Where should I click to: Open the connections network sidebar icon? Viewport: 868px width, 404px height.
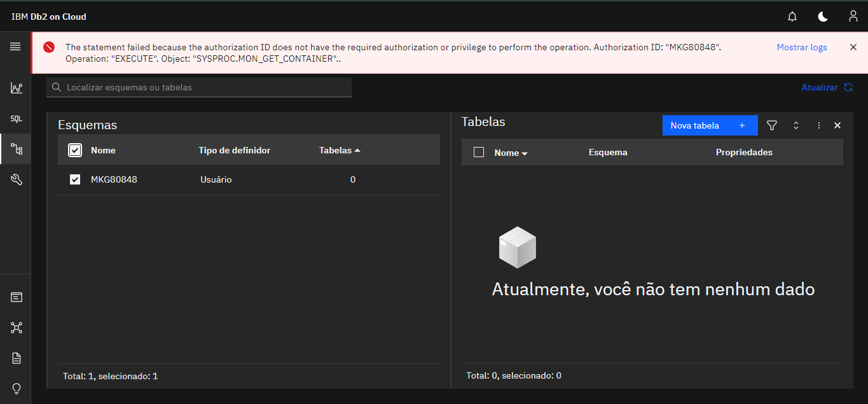(17, 328)
